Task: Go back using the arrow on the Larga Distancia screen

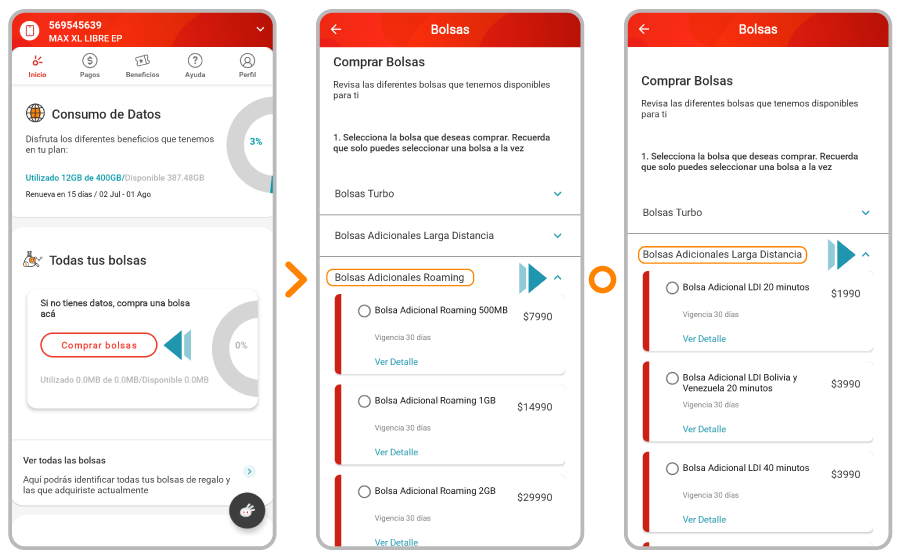Action: pos(644,30)
